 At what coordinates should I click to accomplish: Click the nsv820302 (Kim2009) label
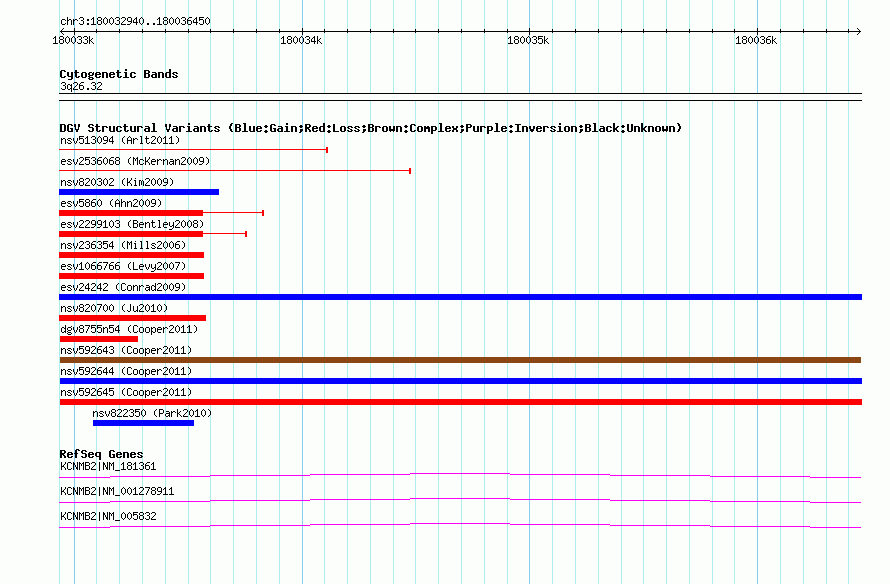(x=117, y=182)
